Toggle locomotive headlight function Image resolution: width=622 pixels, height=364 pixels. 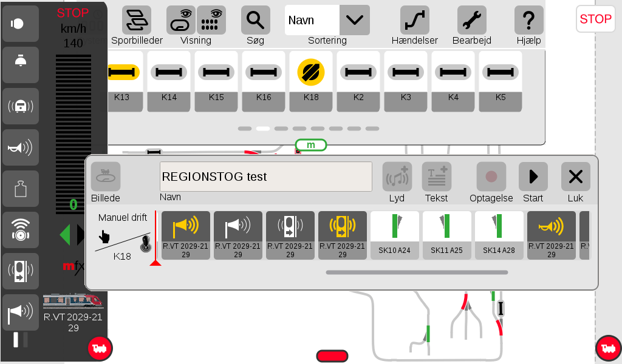coord(21,24)
